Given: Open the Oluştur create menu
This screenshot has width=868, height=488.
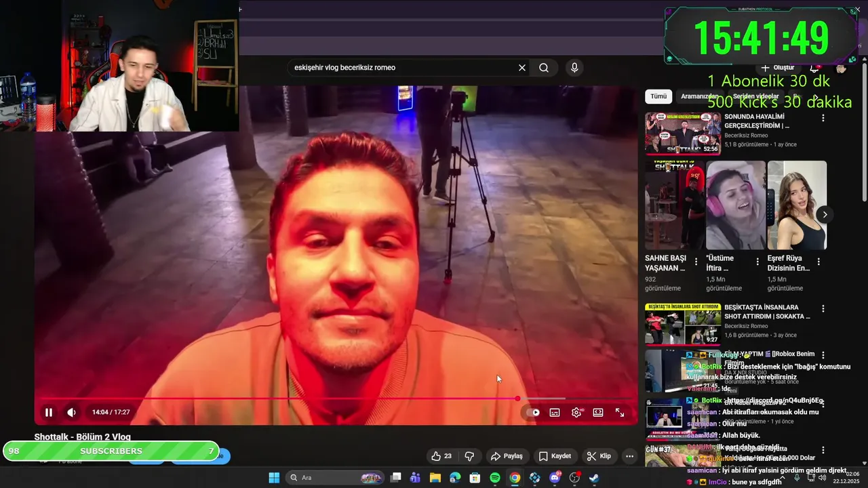Looking at the screenshot, I should [778, 68].
